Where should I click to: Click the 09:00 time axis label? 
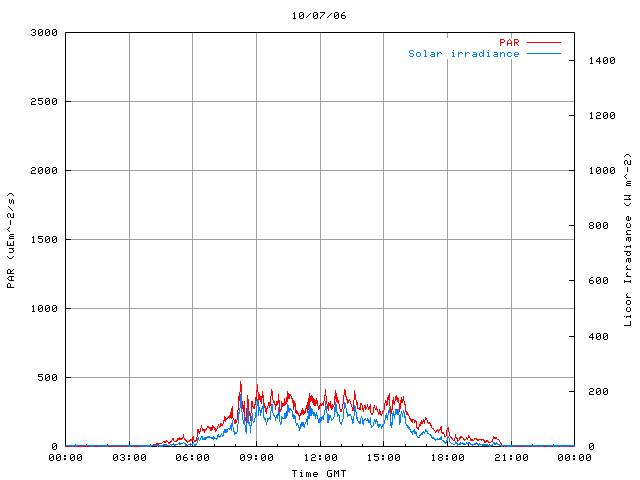pos(256,458)
